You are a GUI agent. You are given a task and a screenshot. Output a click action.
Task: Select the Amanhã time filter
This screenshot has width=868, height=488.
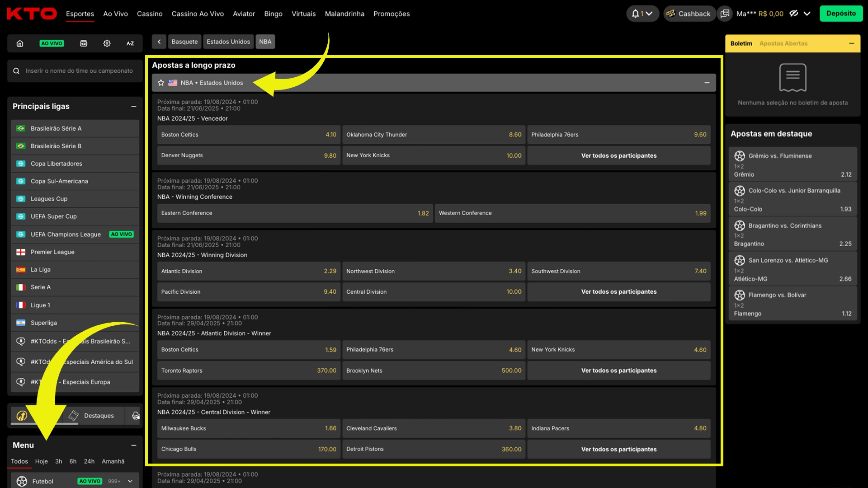(113, 461)
